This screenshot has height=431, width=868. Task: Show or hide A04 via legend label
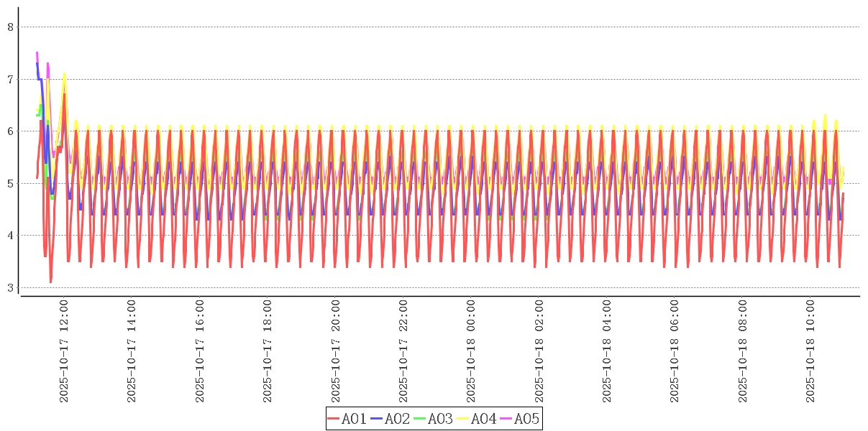[483, 419]
